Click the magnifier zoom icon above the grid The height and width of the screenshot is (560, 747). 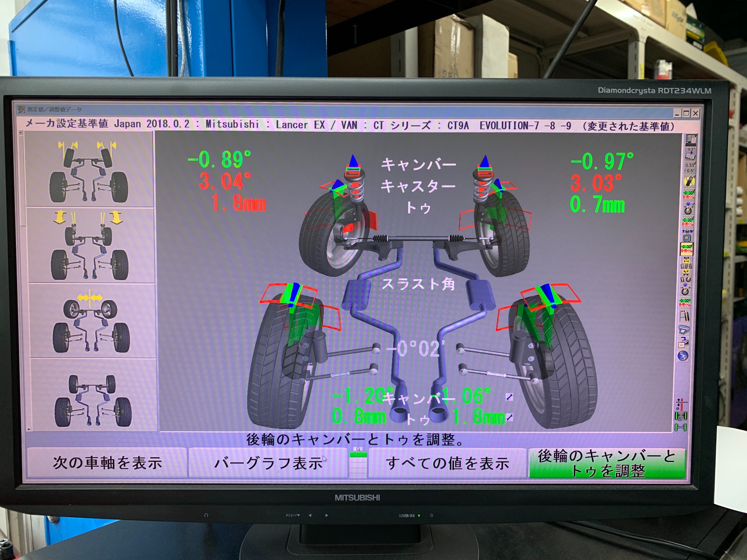point(358,449)
